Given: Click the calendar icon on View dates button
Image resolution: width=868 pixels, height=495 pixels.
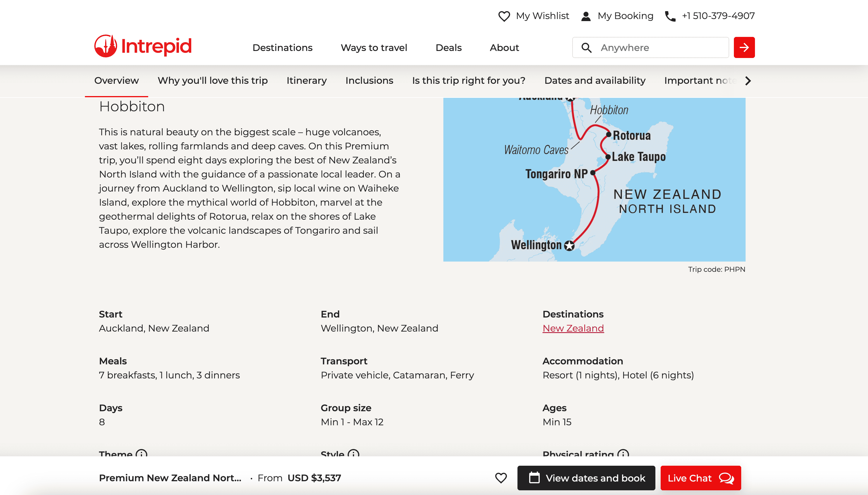Looking at the screenshot, I should click(535, 478).
